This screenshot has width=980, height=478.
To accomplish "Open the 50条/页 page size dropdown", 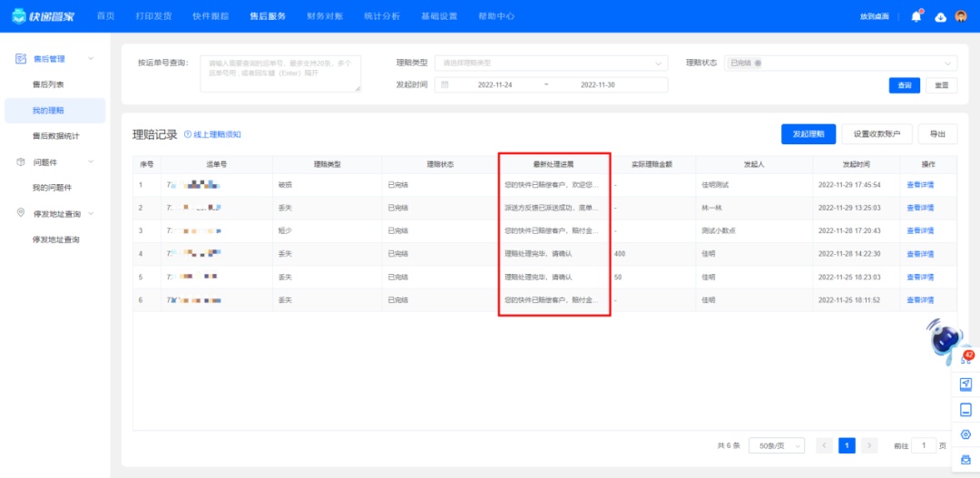I will pos(776,445).
